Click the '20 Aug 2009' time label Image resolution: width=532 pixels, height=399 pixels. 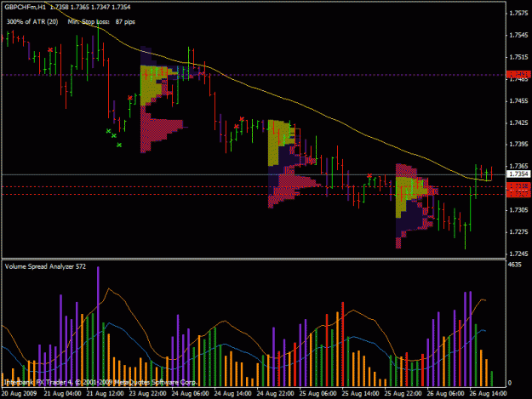click(x=19, y=394)
